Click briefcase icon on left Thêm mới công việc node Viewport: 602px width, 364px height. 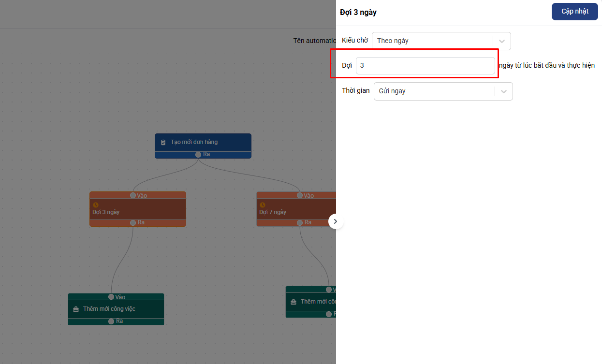(x=76, y=309)
